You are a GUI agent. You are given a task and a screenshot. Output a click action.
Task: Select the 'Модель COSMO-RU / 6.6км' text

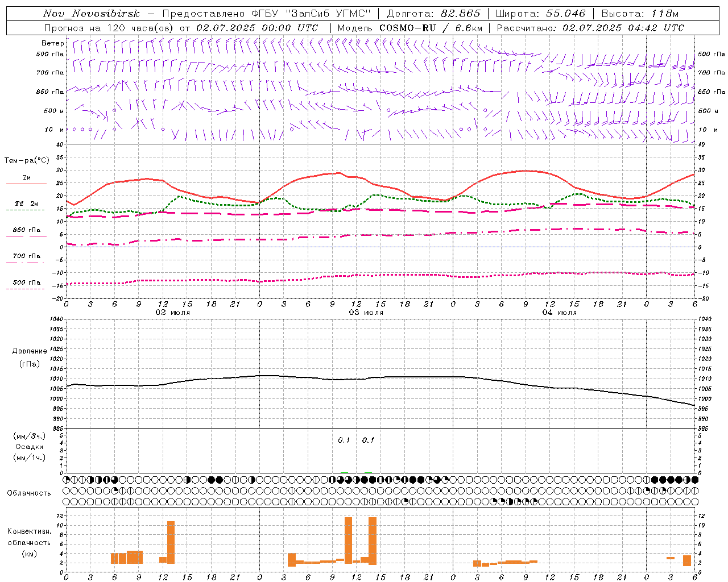tap(410, 28)
